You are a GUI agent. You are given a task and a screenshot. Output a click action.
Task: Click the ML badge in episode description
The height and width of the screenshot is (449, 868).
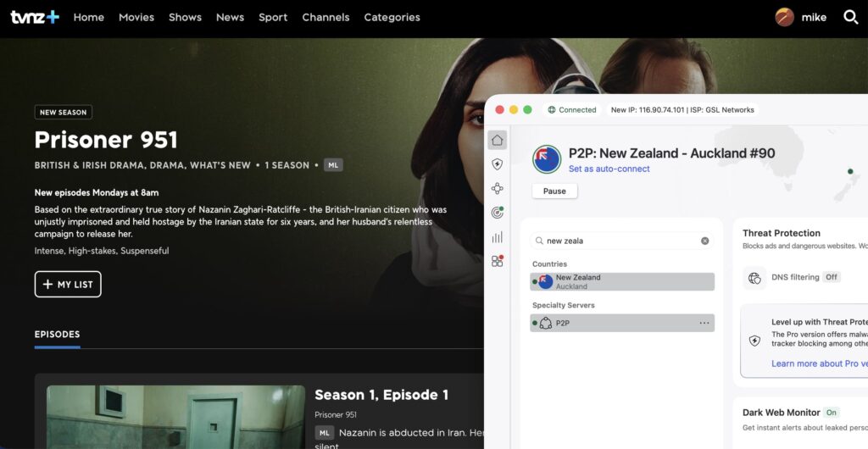point(325,432)
